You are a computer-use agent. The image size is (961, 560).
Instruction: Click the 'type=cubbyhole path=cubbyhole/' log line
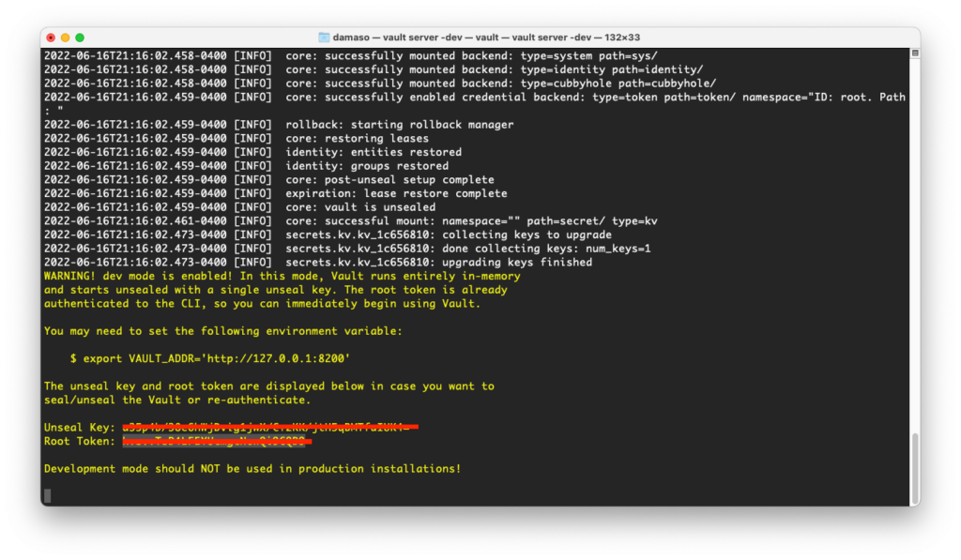tap(380, 83)
